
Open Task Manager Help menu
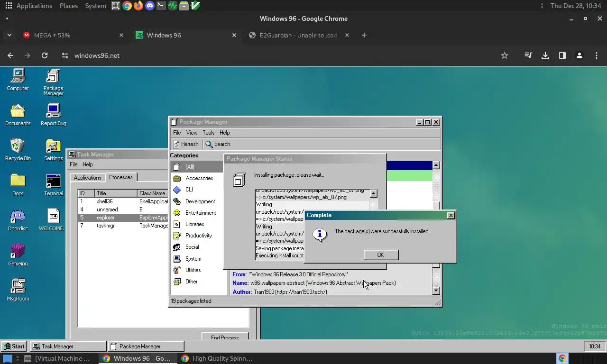click(88, 164)
